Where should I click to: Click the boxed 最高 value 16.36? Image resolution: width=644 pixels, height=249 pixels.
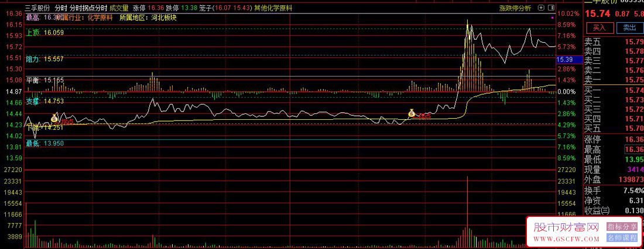click(634, 149)
